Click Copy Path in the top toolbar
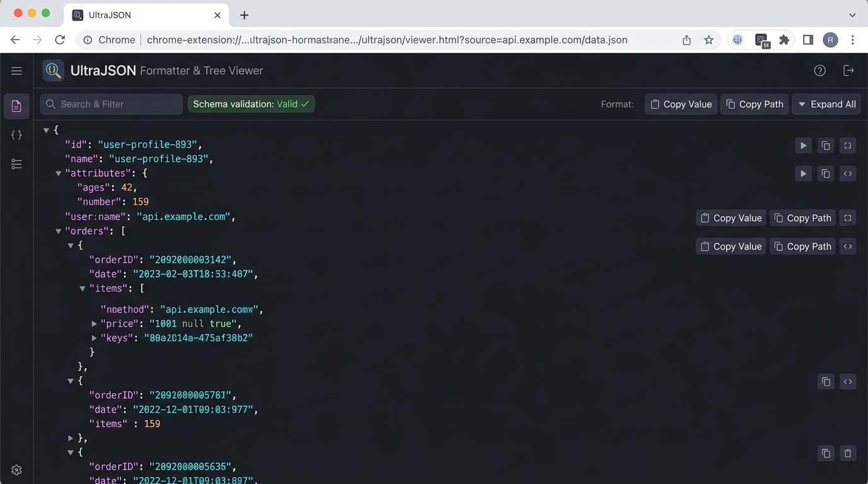The height and width of the screenshot is (484, 868). point(754,104)
